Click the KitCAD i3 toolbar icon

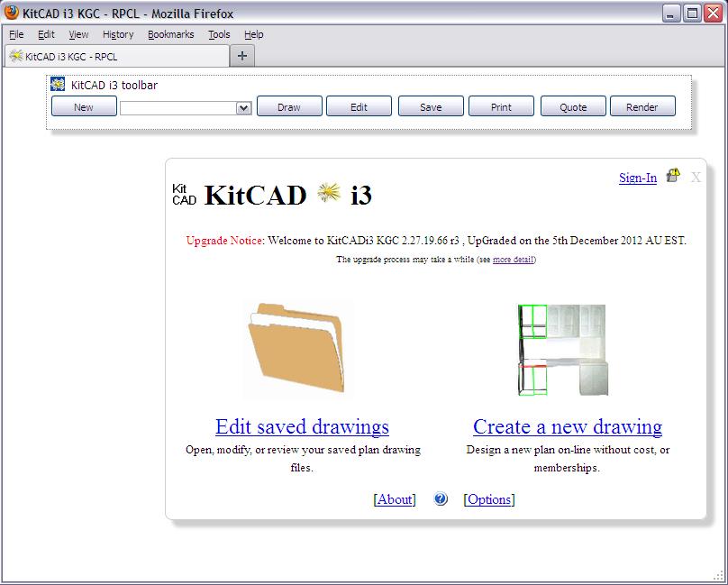[58, 84]
